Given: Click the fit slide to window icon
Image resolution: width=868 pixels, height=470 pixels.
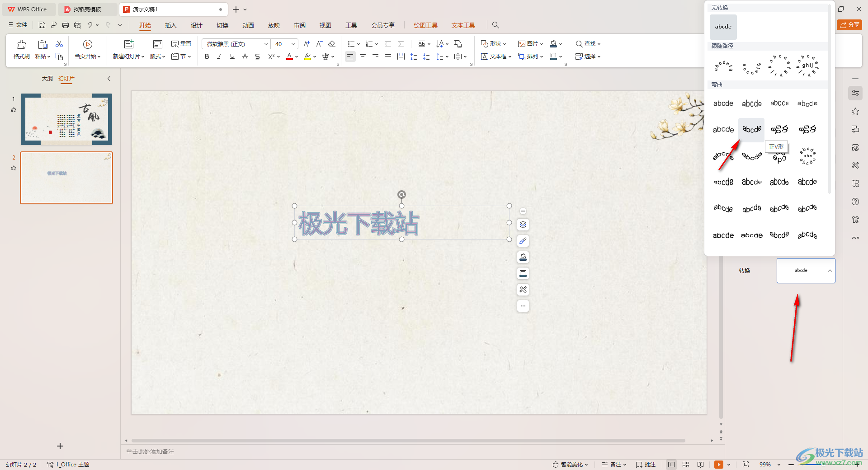Looking at the screenshot, I should coord(745,465).
